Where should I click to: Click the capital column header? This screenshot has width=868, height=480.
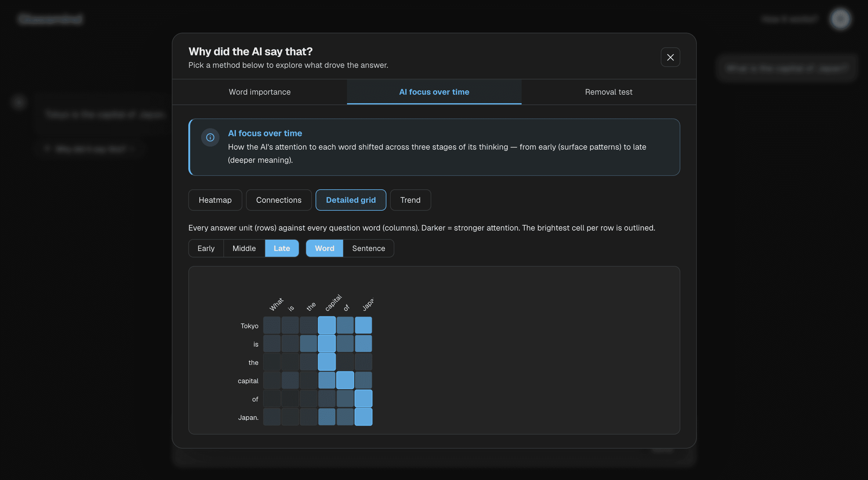click(333, 302)
